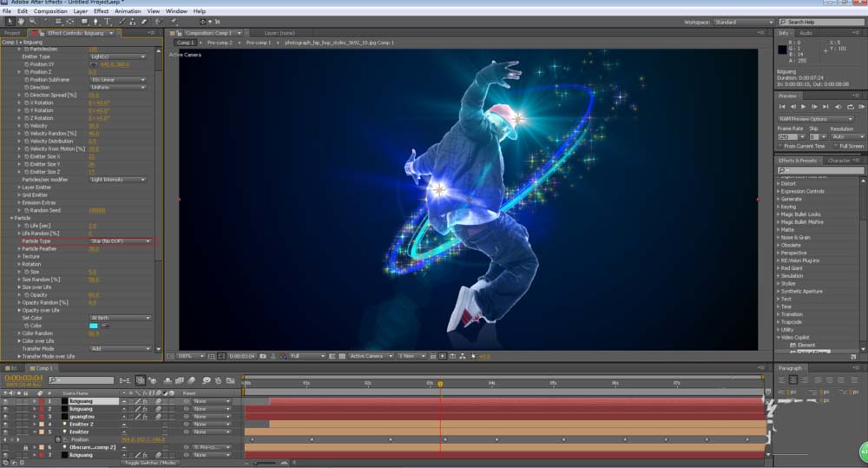Select the Selection arrow tool

click(10, 22)
